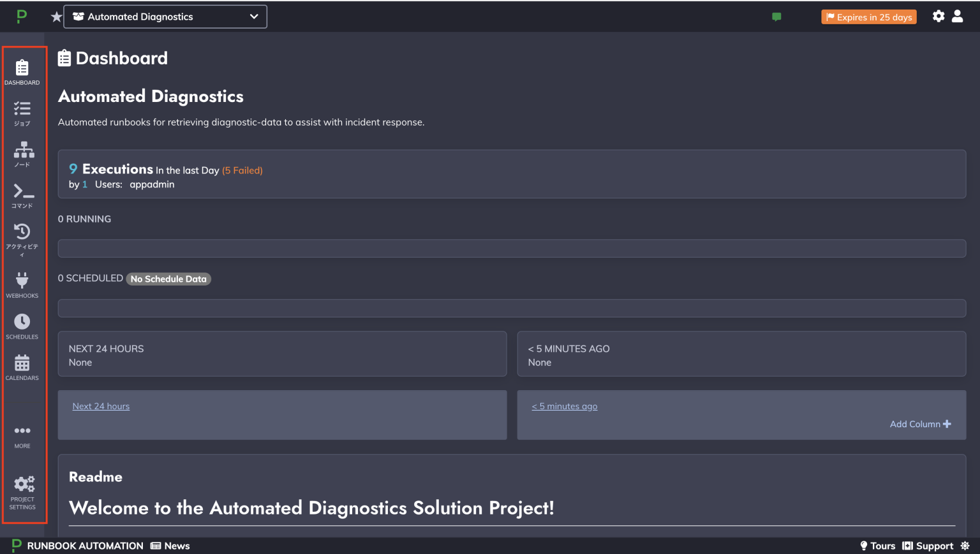Open the Webhooks section

(x=23, y=284)
